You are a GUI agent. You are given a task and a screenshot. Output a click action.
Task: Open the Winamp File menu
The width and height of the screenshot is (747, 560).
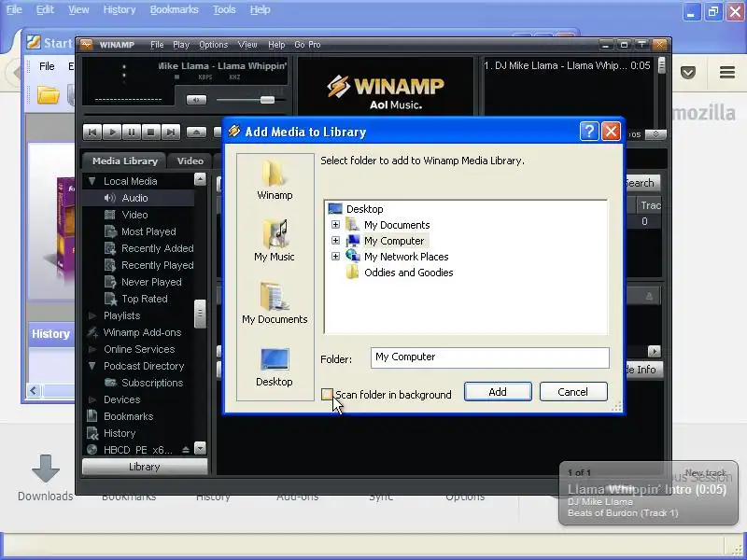157,45
